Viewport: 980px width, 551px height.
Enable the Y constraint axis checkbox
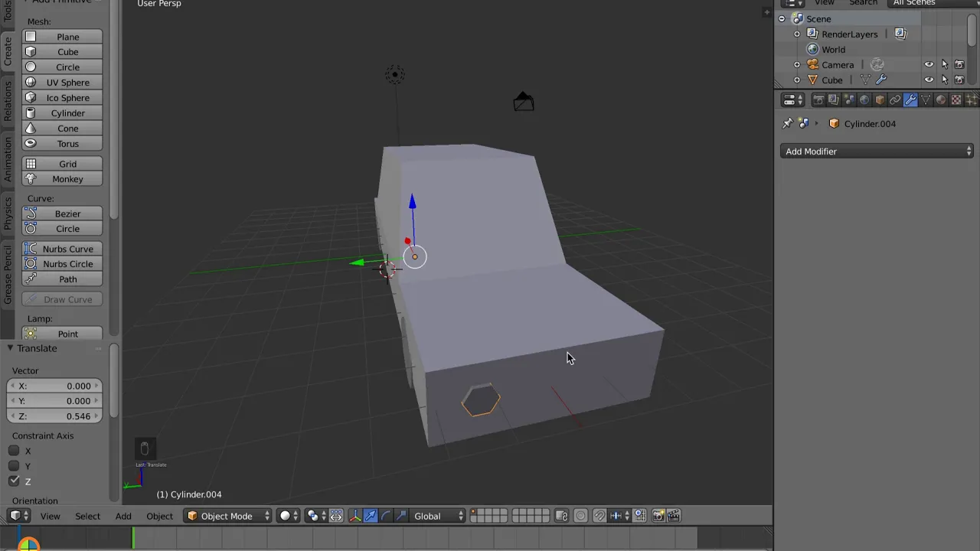click(14, 465)
